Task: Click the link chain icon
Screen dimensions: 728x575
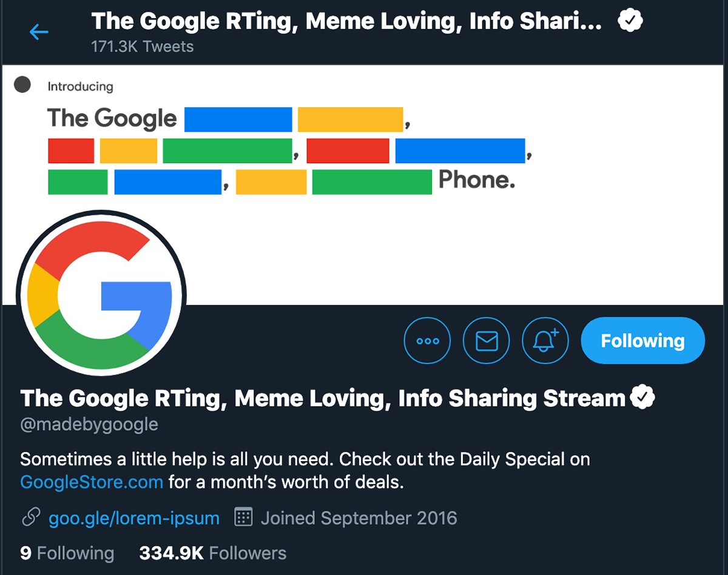Action: click(x=31, y=518)
